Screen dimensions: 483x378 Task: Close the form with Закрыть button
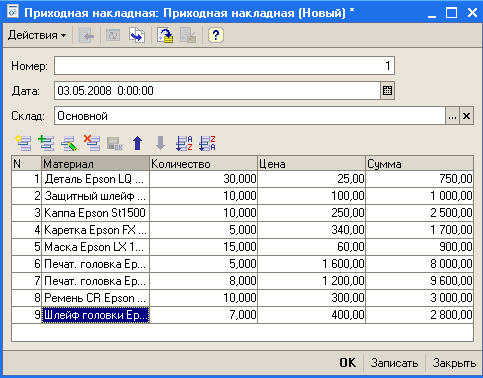pos(454,363)
